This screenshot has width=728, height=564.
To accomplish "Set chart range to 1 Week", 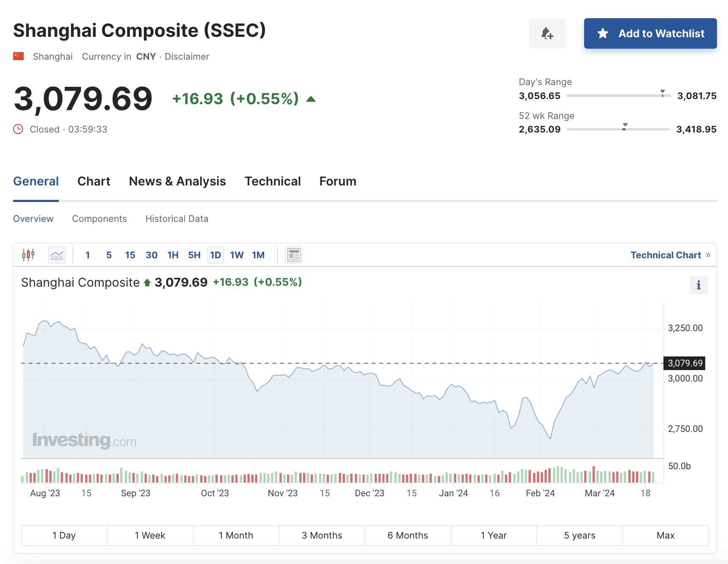I will [x=150, y=535].
